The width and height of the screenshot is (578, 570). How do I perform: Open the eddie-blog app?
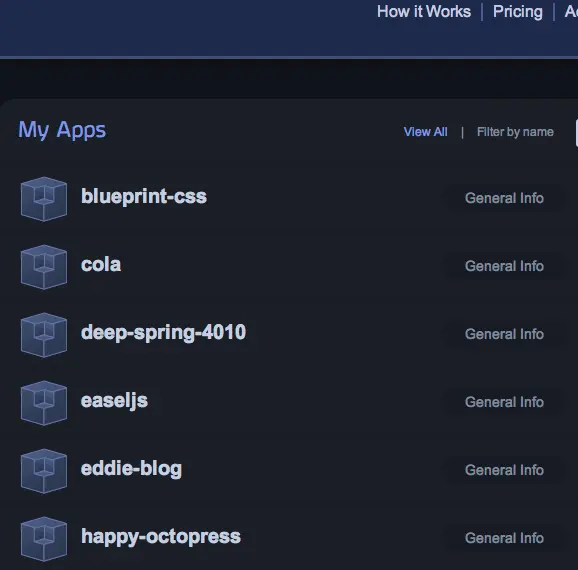[131, 469]
